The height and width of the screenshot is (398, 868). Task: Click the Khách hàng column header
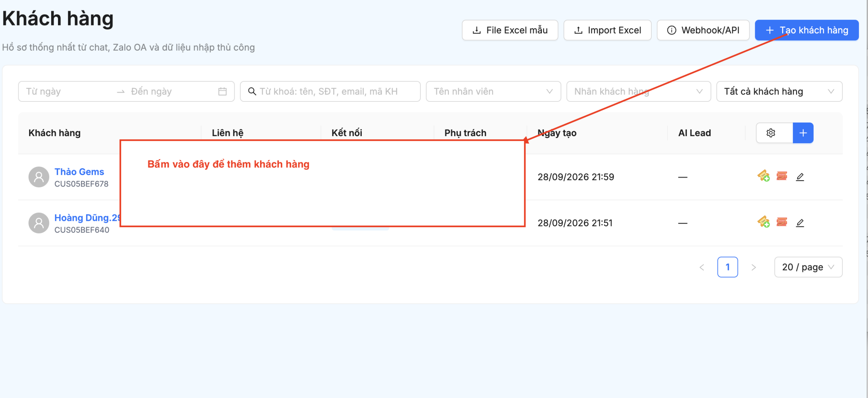point(55,133)
